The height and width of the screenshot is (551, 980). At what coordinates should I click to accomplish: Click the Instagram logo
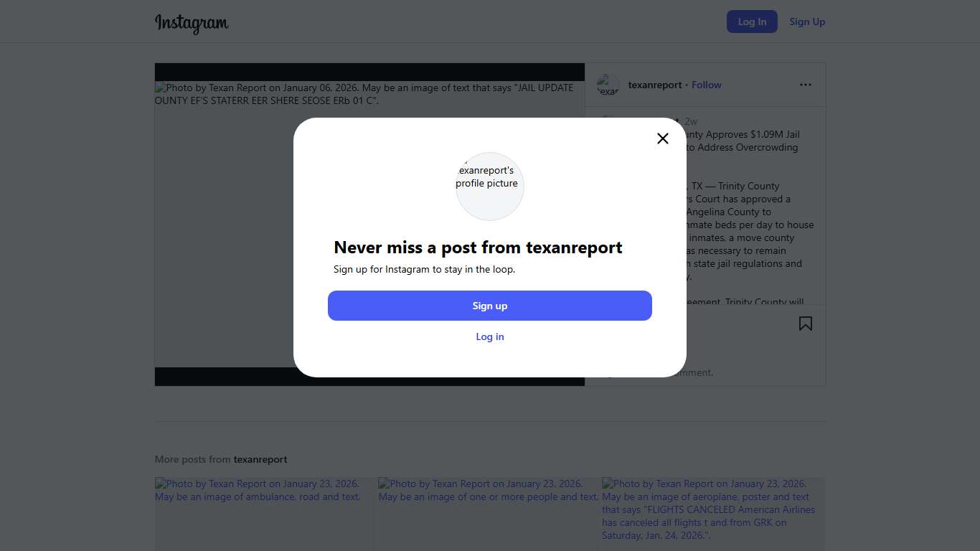point(192,23)
